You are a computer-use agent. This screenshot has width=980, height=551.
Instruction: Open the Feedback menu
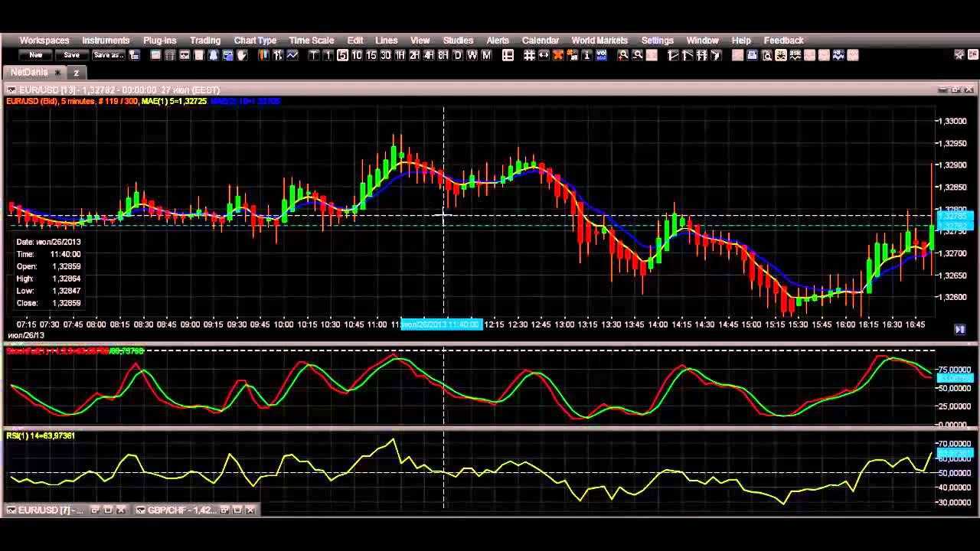(x=784, y=41)
